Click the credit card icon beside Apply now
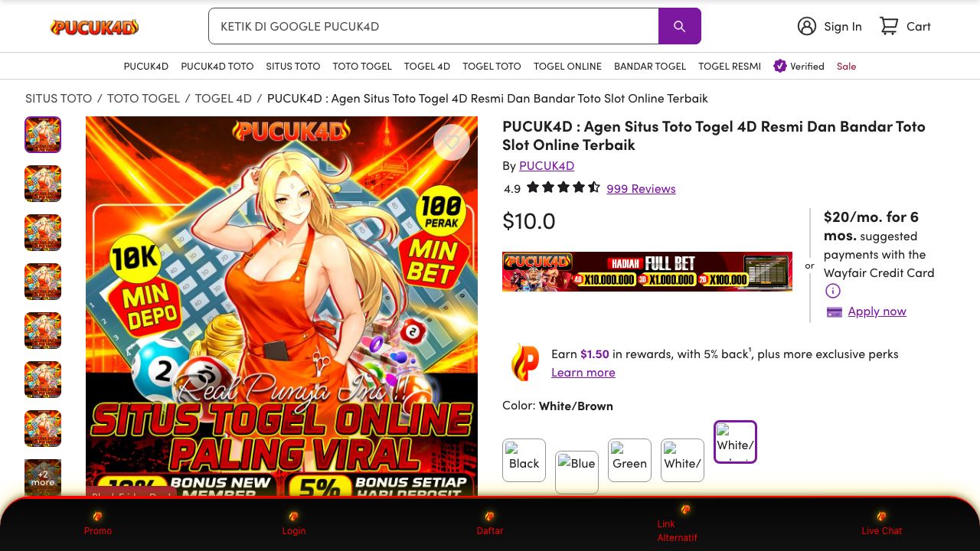The height and width of the screenshot is (551, 980). (x=835, y=311)
